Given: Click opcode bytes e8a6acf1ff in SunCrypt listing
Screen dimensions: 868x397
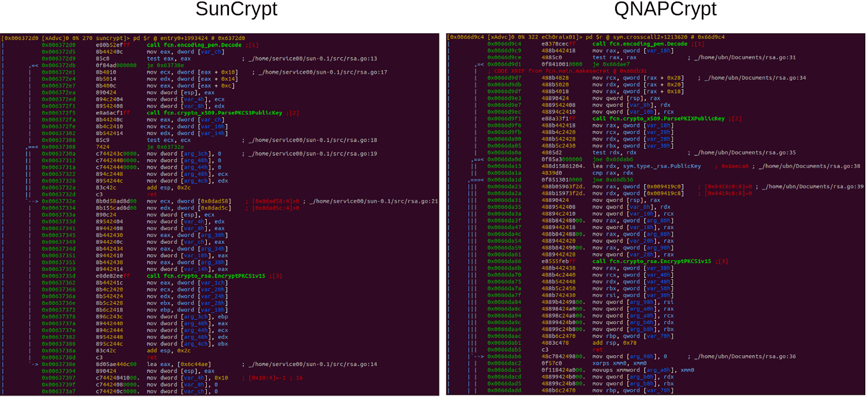Looking at the screenshot, I should (x=113, y=113).
